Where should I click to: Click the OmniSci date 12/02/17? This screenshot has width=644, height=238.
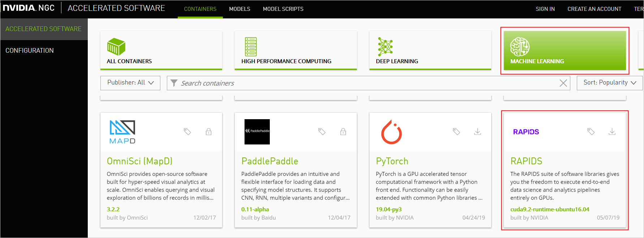tap(204, 218)
